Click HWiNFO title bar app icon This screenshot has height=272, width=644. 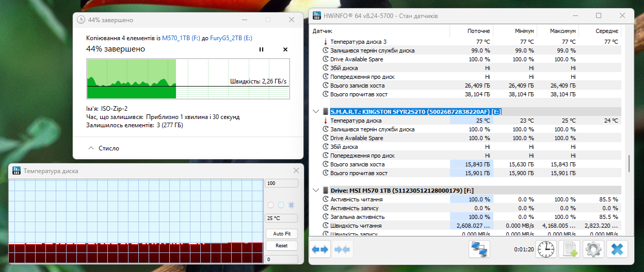point(317,16)
